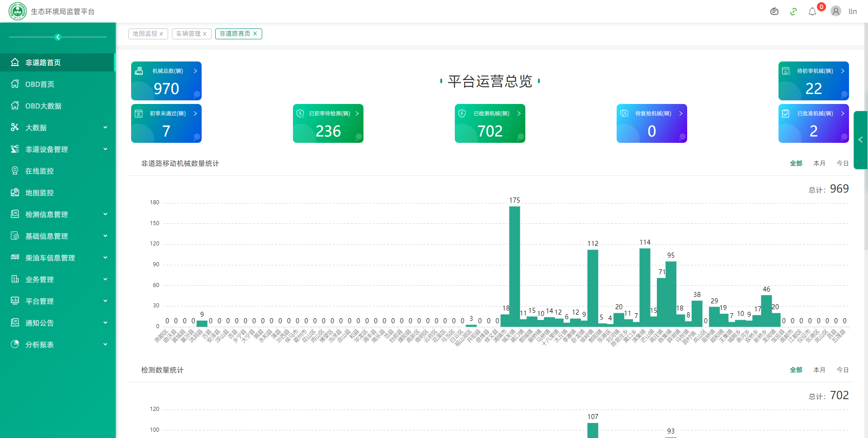Filter 非道路移动机械数量统计 by 今日
868x438 pixels.
(x=843, y=164)
